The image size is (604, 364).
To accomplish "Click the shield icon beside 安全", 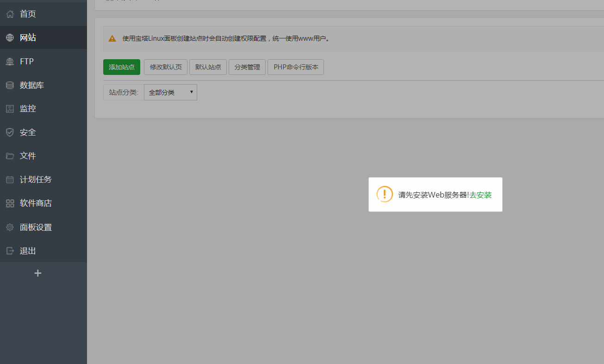I will tap(10, 132).
